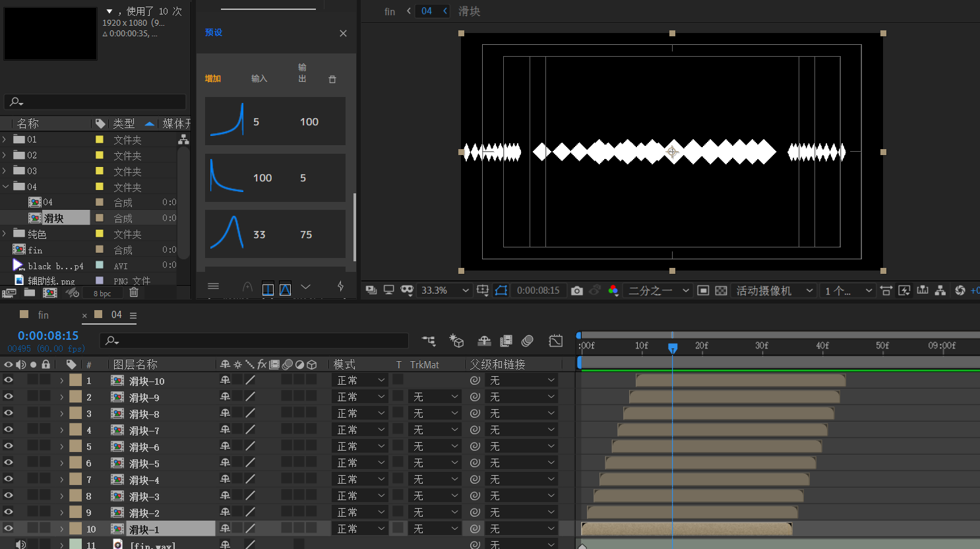Click interpret footage icon in project panel
The height and width of the screenshot is (549, 980).
click(9, 292)
